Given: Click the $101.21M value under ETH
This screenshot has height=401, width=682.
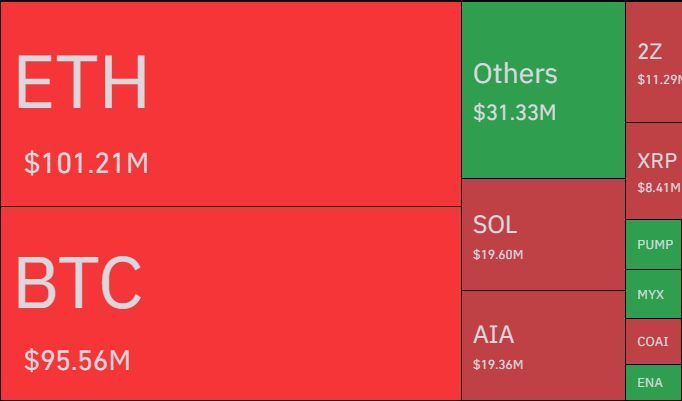Looking at the screenshot, I should point(86,163).
